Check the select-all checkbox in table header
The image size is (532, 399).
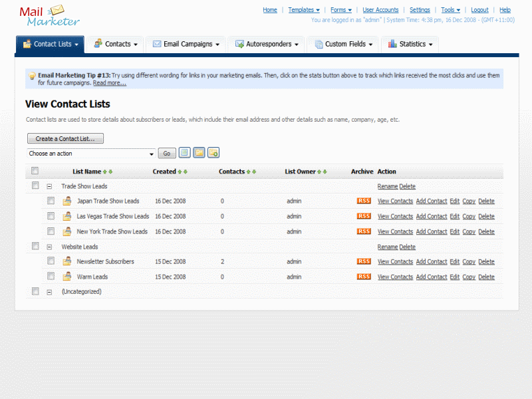(x=35, y=172)
